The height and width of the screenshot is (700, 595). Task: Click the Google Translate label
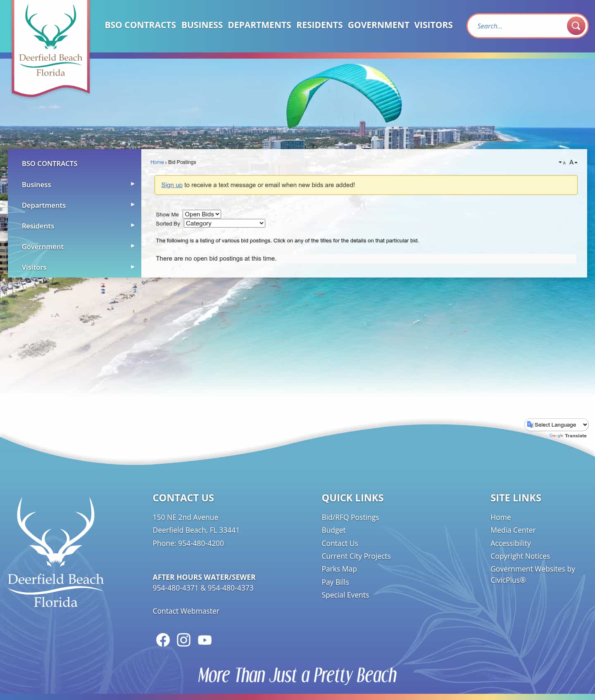(568, 436)
